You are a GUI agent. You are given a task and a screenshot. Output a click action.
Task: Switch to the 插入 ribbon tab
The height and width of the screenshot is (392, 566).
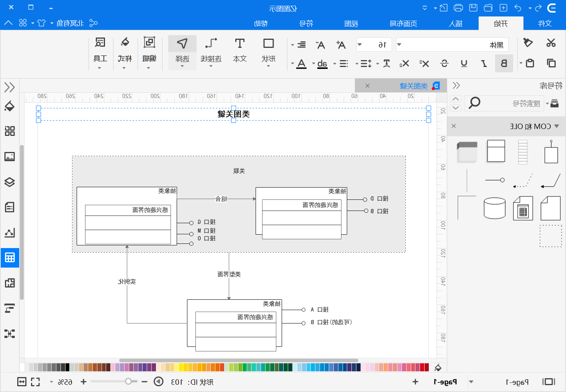(456, 23)
